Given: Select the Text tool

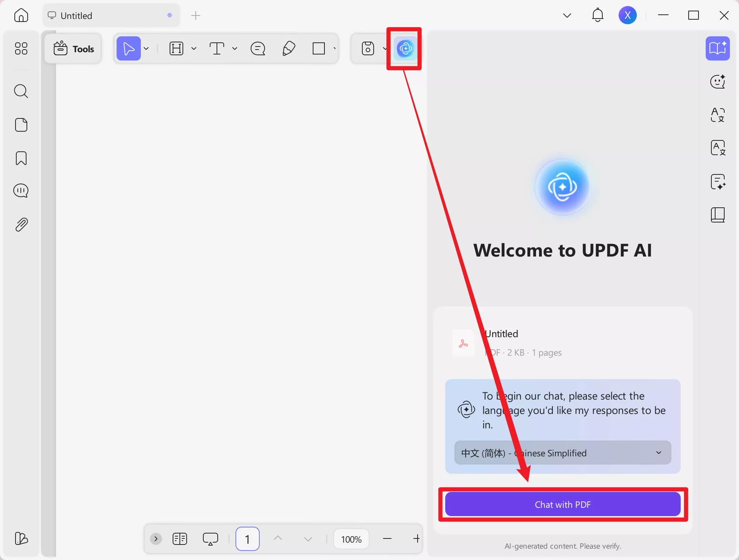Looking at the screenshot, I should tap(217, 48).
